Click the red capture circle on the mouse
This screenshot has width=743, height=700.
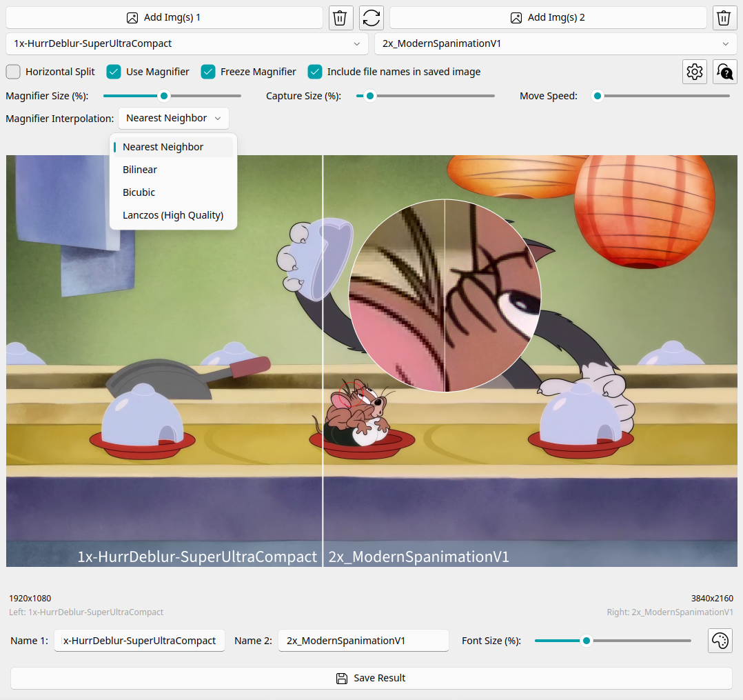pos(351,394)
